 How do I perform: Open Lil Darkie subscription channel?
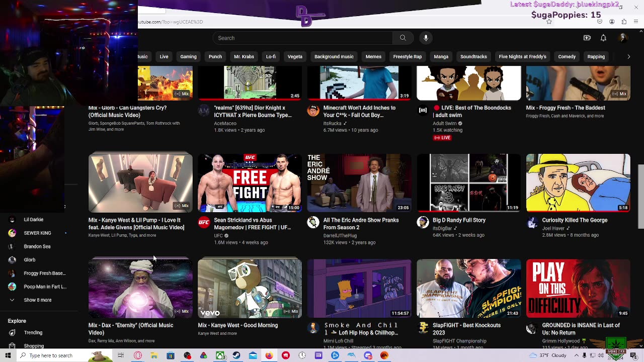click(x=33, y=219)
